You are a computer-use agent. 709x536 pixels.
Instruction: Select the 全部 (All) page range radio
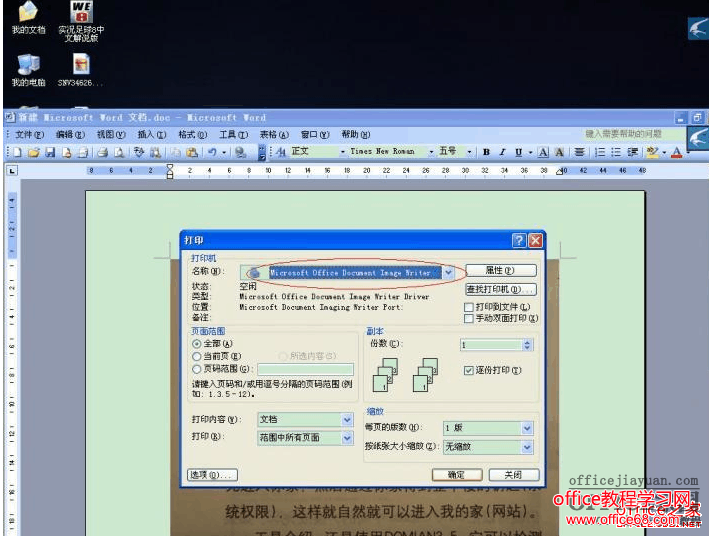[196, 344]
